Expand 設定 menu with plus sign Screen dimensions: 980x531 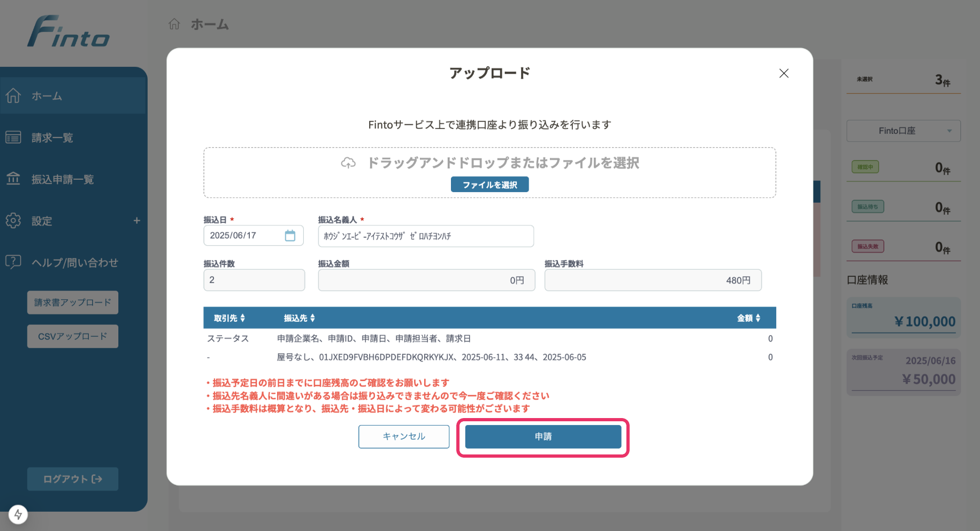tap(137, 221)
